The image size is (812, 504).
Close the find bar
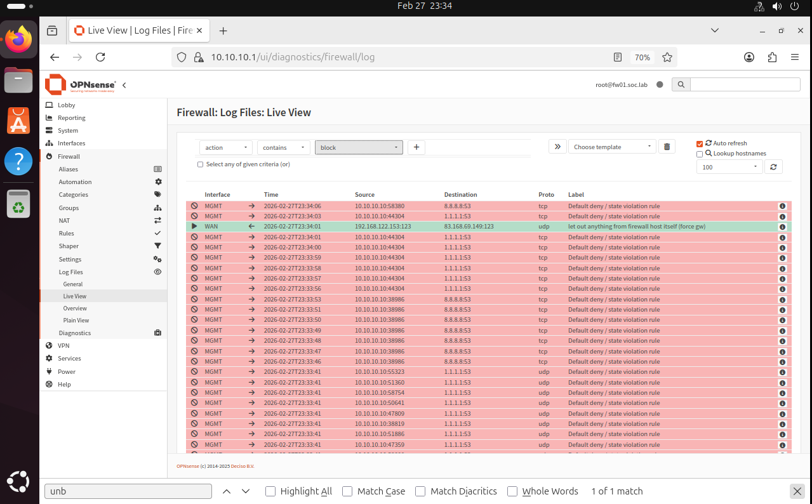[x=797, y=491]
